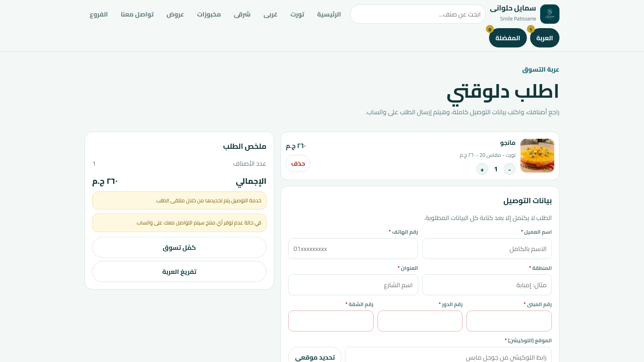Focus the customer full name field
644x362 pixels.
(x=487, y=249)
